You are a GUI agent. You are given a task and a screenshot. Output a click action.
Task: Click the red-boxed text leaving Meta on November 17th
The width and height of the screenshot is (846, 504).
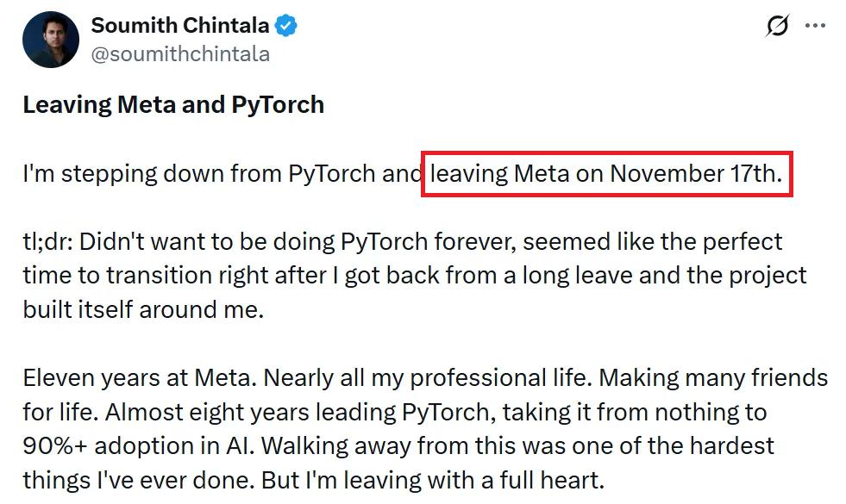tap(606, 174)
